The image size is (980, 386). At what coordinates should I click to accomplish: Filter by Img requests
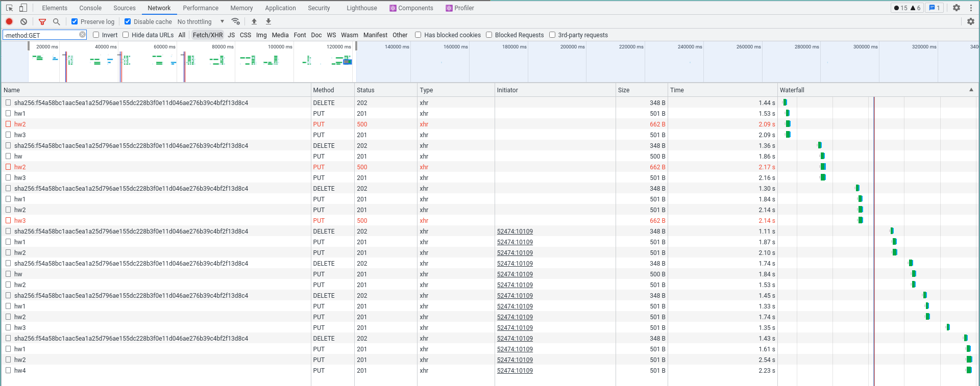[x=261, y=35]
